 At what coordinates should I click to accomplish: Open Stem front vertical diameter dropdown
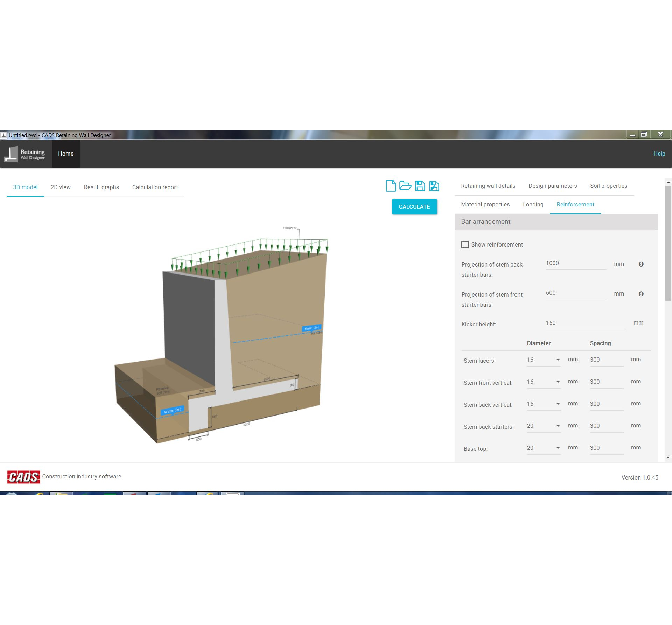pos(544,382)
